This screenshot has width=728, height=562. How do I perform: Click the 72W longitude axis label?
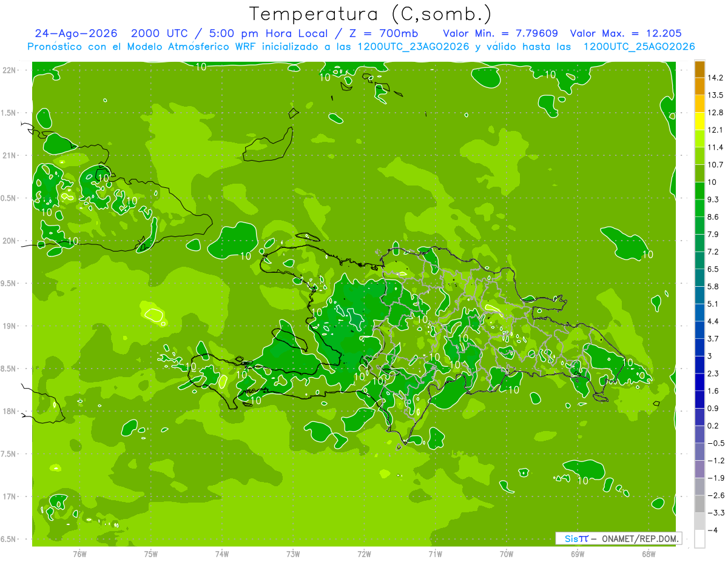pos(364,554)
